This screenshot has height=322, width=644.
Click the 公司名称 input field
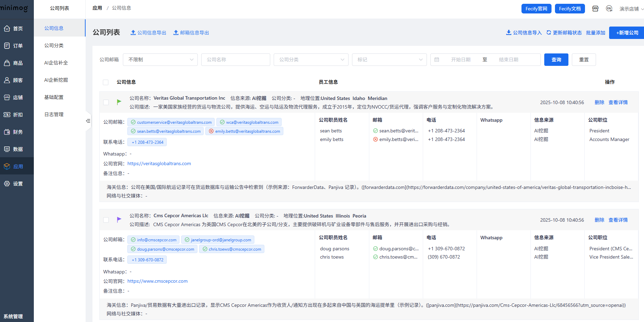pos(236,60)
